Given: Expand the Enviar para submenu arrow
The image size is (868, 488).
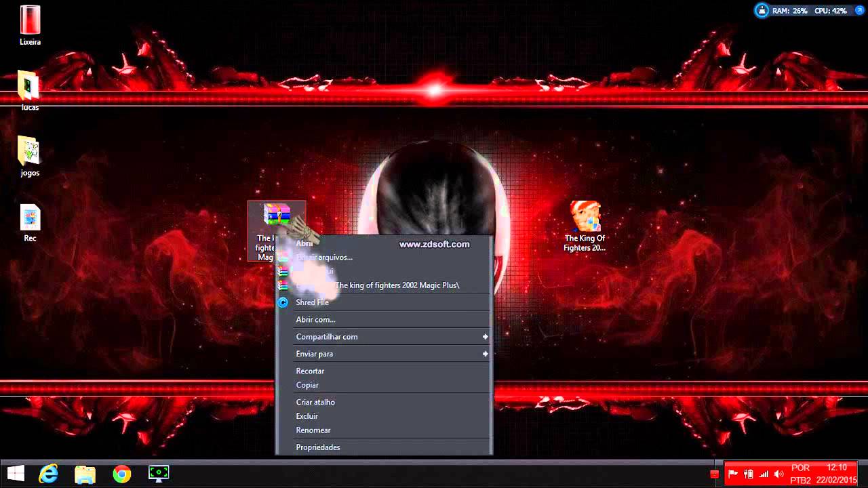Looking at the screenshot, I should click(x=485, y=354).
